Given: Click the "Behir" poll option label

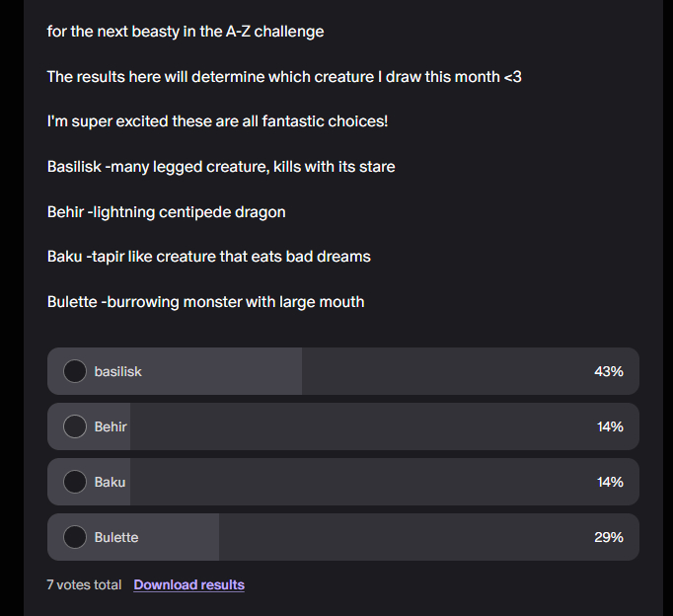Looking at the screenshot, I should [x=111, y=426].
